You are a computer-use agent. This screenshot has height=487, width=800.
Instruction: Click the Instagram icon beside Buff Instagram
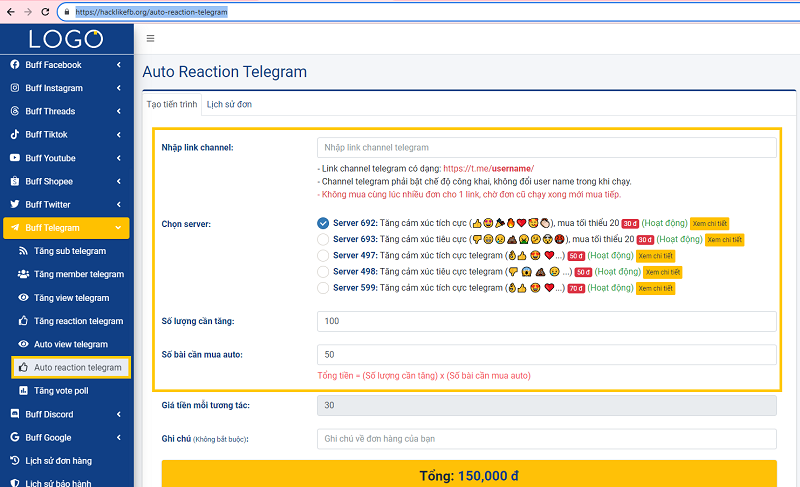click(15, 88)
